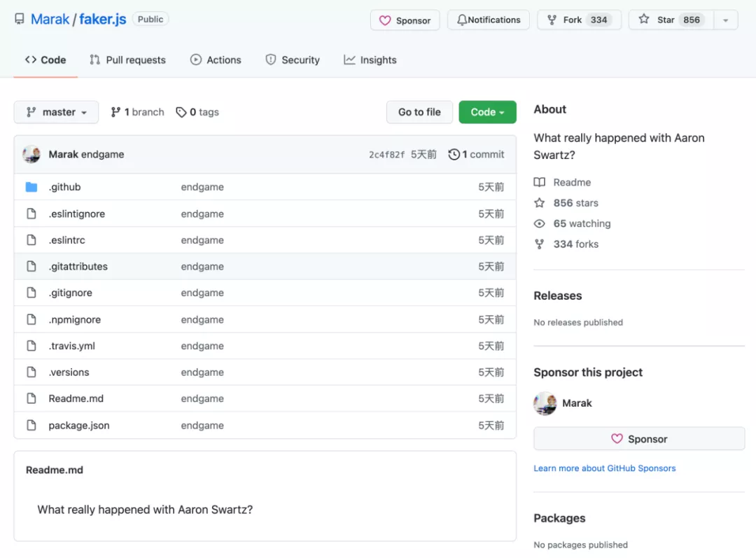Image resolution: width=756 pixels, height=558 pixels.
Task: Click the file icon beside .npmignore
Action: pos(31,319)
